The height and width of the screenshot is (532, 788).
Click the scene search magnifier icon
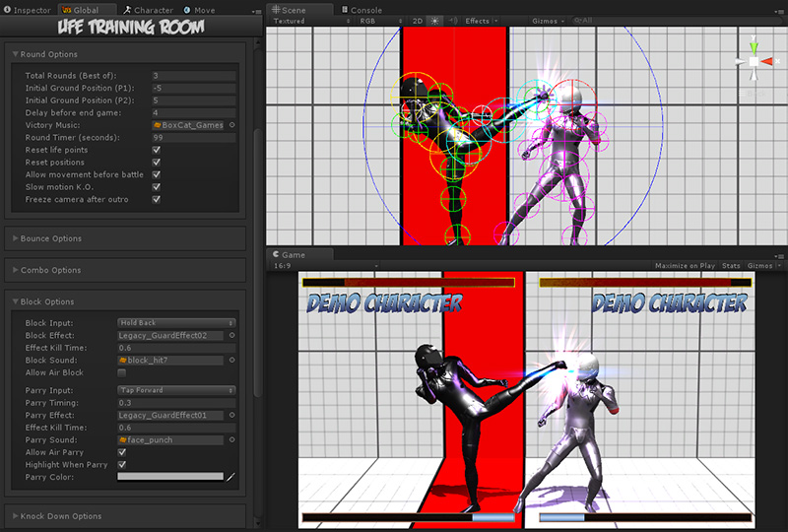point(578,21)
